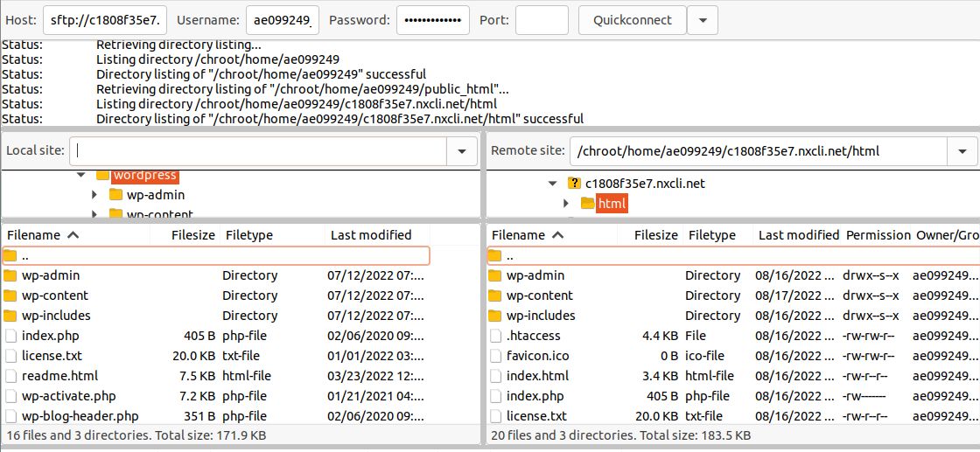Sort remote files by Permission column

(x=878, y=234)
